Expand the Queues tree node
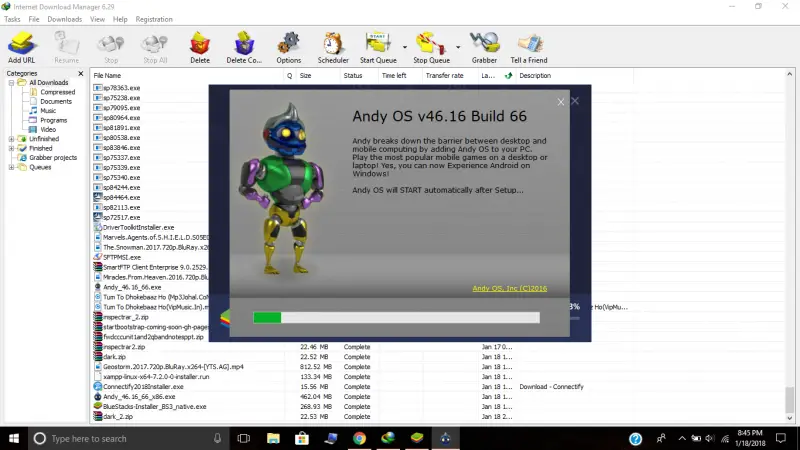800x450 pixels. tap(11, 167)
